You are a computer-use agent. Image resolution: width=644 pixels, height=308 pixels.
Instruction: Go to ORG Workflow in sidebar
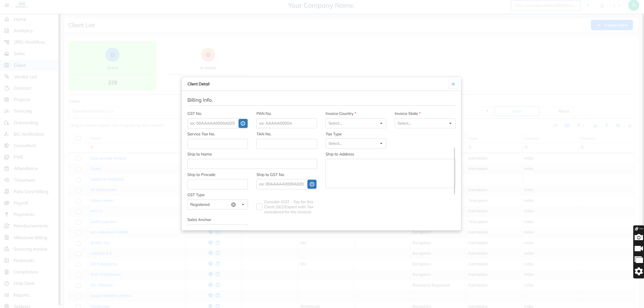29,42
